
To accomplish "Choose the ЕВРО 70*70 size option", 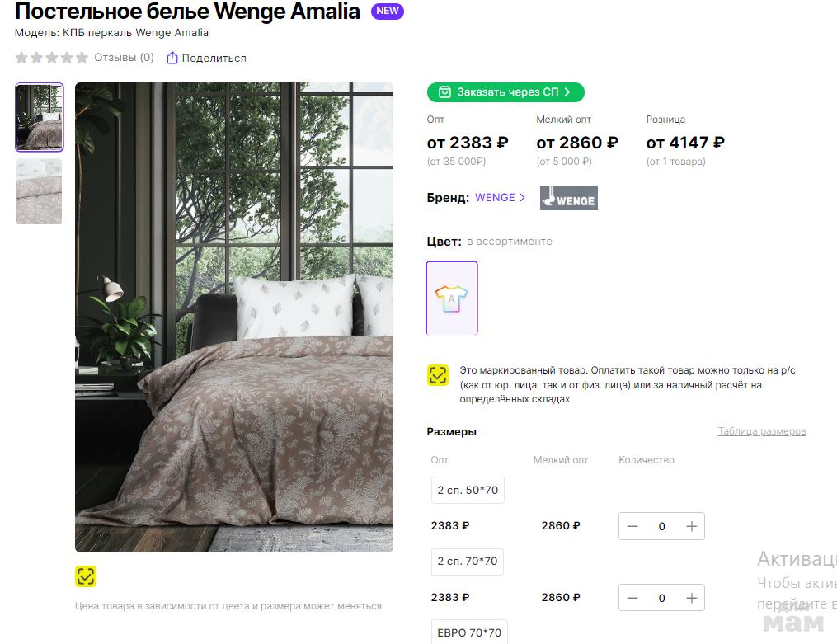I will [x=469, y=632].
